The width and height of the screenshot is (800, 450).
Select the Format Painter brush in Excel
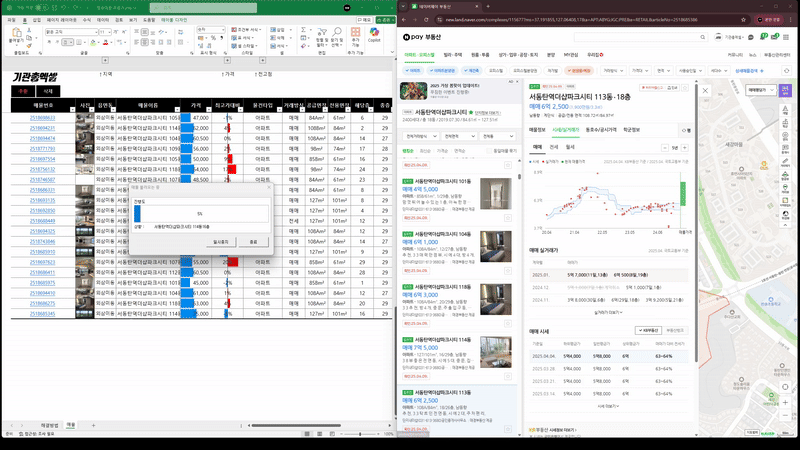tap(29, 45)
